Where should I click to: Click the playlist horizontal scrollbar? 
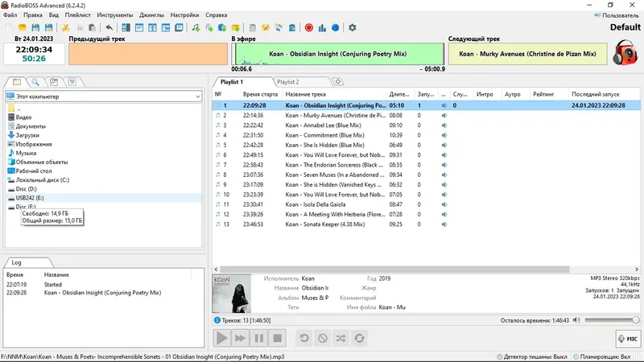click(x=394, y=269)
